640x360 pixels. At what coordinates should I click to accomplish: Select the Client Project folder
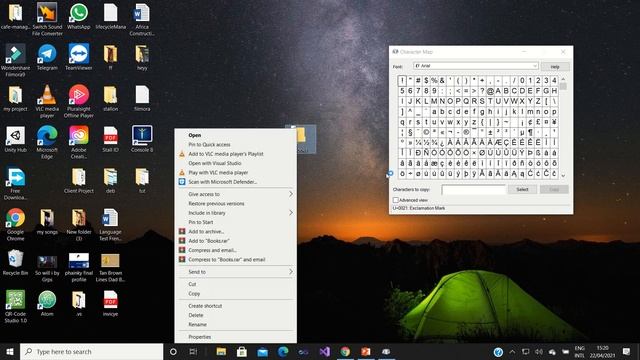point(78,180)
